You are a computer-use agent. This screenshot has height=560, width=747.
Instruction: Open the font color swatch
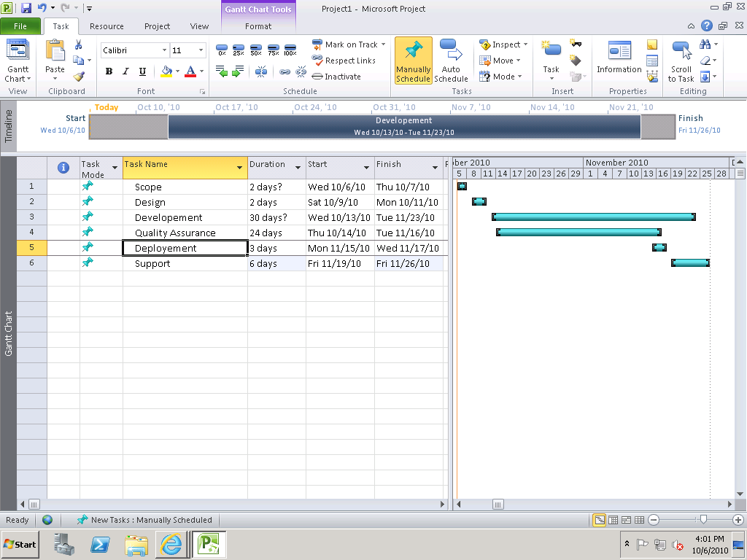pyautogui.click(x=190, y=72)
